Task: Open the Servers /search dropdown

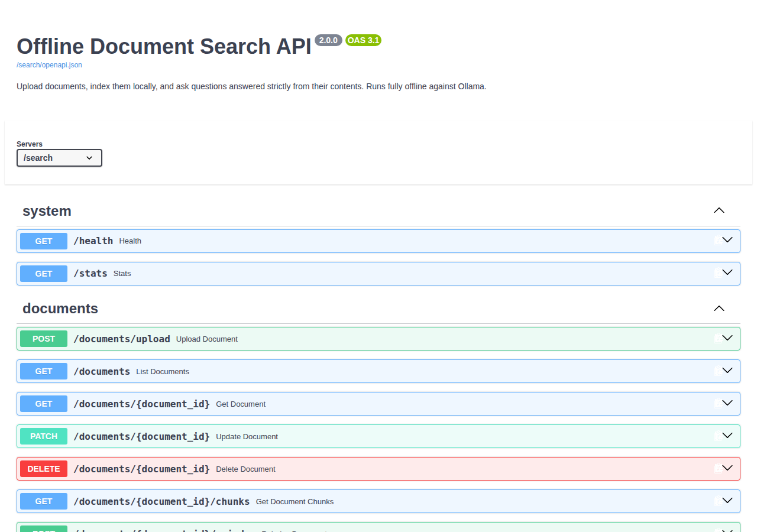Action: tap(59, 158)
